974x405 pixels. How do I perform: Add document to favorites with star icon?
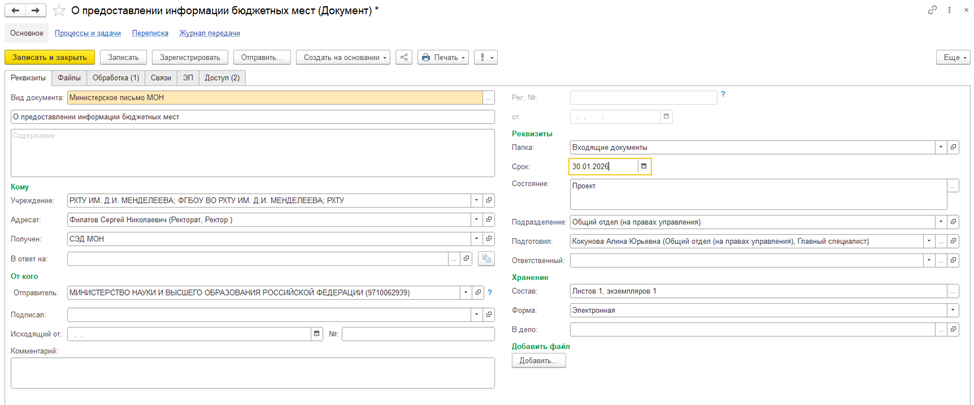[x=59, y=10]
